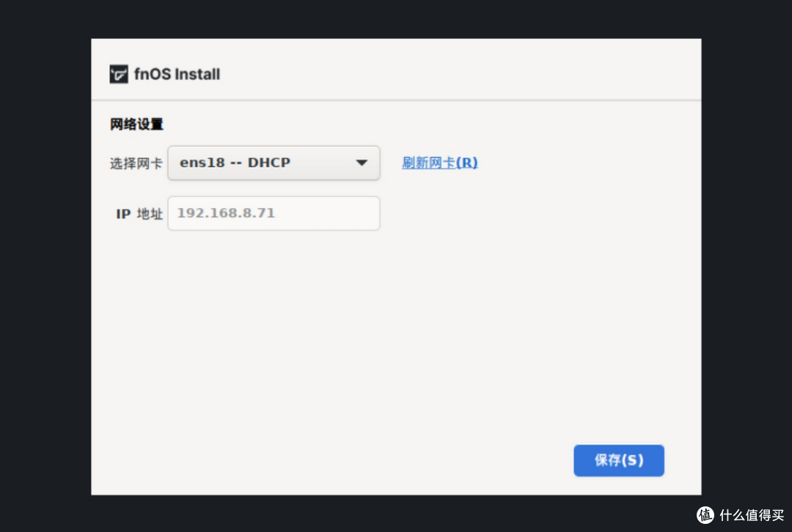Click the fnOS Install title text

(x=177, y=74)
